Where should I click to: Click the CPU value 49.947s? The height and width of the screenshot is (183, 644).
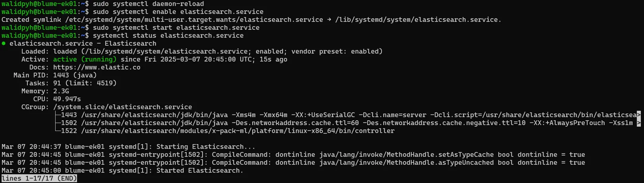pos(67,99)
